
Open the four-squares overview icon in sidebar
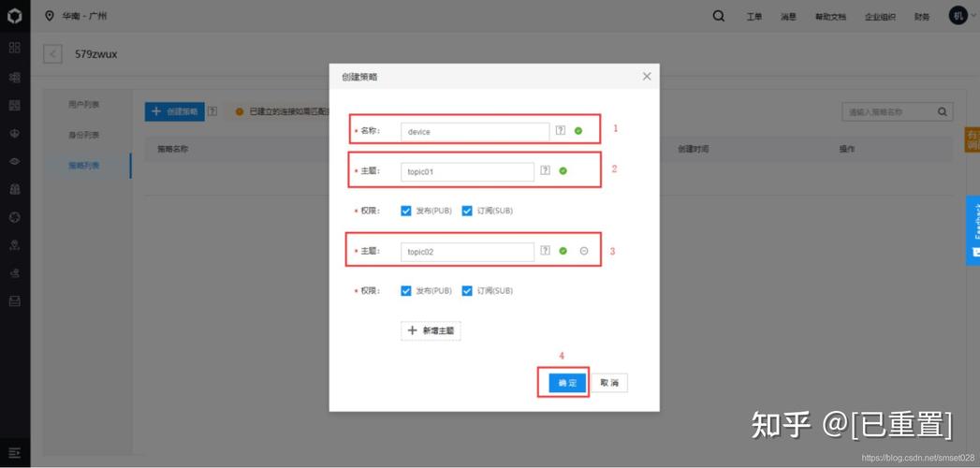point(14,48)
